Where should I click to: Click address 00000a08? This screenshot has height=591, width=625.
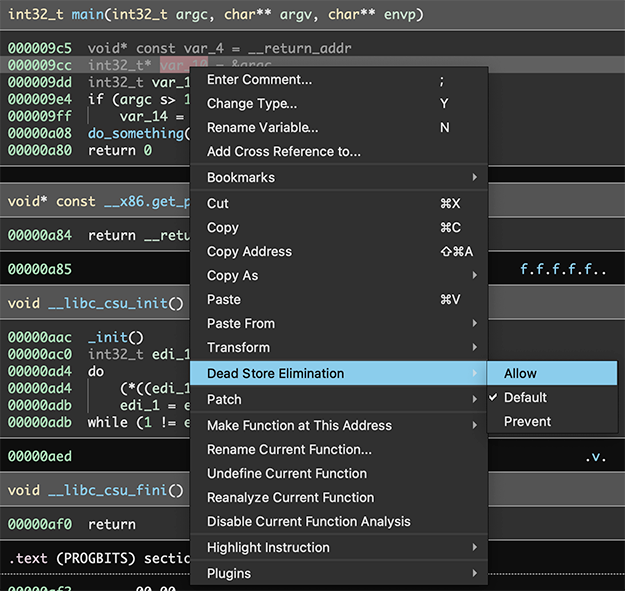(40, 133)
